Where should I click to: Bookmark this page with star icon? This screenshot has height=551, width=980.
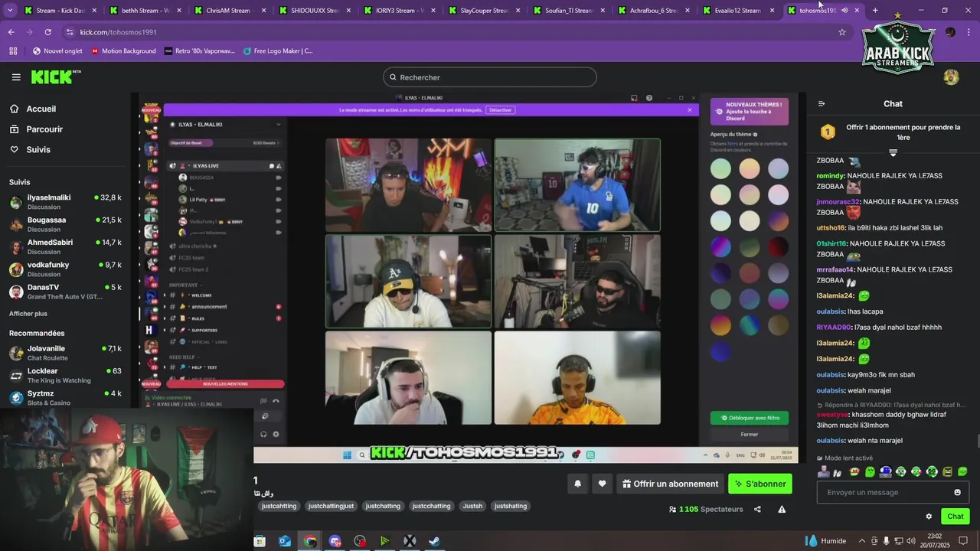[x=842, y=32]
